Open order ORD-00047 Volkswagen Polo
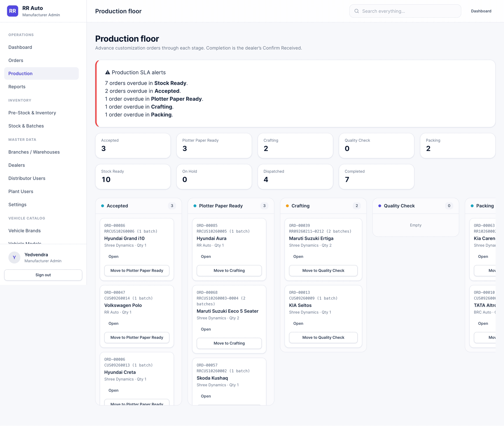 pos(113,324)
